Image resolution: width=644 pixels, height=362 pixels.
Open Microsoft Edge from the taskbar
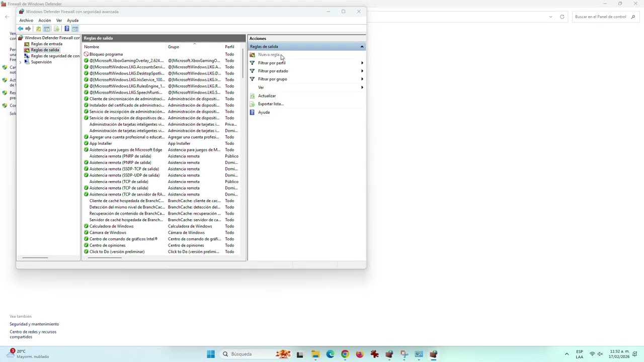[x=330, y=354]
